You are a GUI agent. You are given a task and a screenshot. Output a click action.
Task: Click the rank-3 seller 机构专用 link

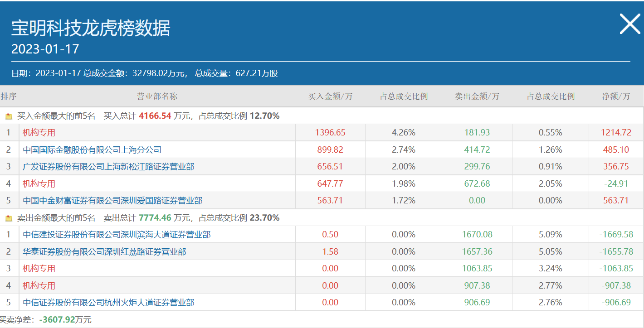[39, 269]
